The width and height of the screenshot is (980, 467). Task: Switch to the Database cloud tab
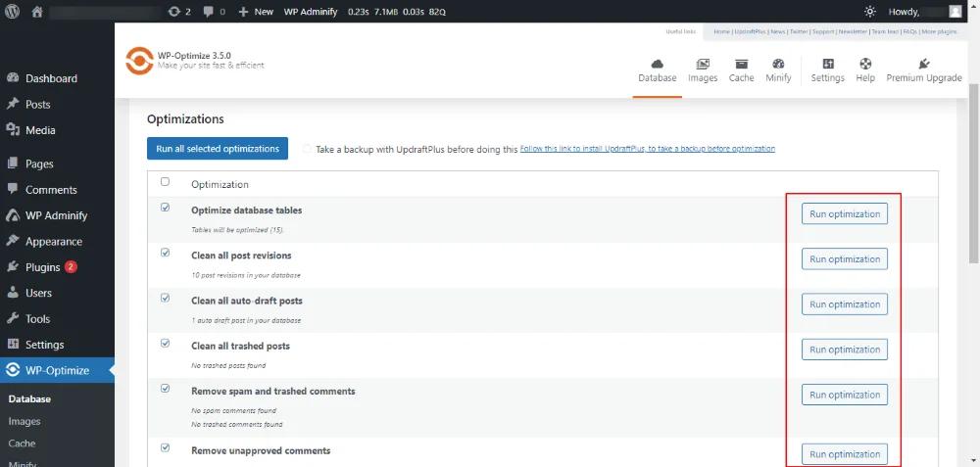tap(657, 70)
